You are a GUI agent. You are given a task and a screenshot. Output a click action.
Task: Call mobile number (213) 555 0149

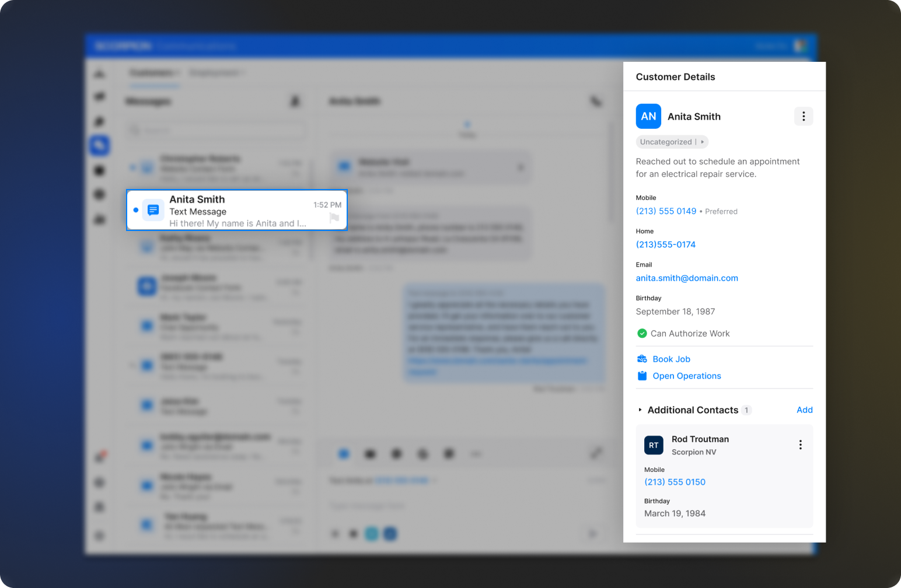point(666,211)
